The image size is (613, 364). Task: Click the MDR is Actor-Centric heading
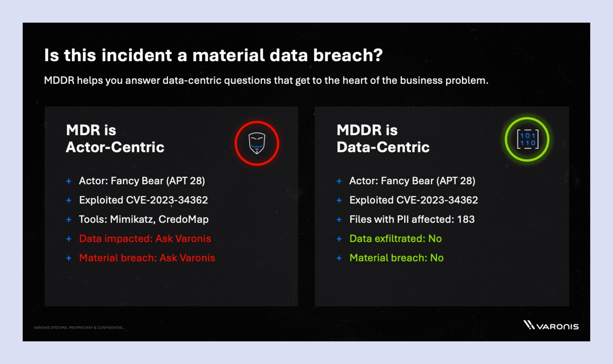coord(115,139)
